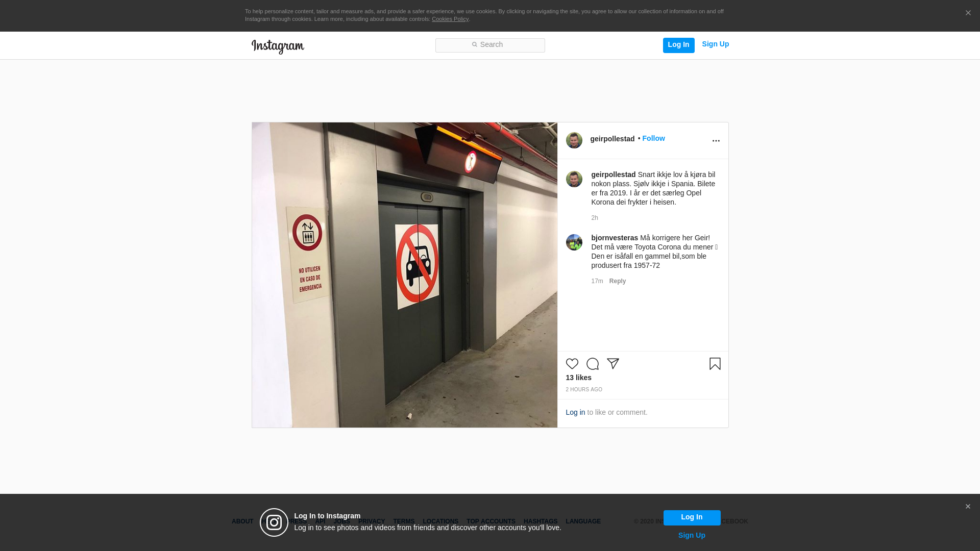Viewport: 980px width, 551px height.
Task: Click the Instagram logo in header
Action: tap(278, 46)
